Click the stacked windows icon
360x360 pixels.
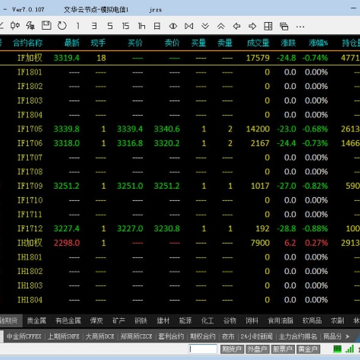[x=284, y=26]
